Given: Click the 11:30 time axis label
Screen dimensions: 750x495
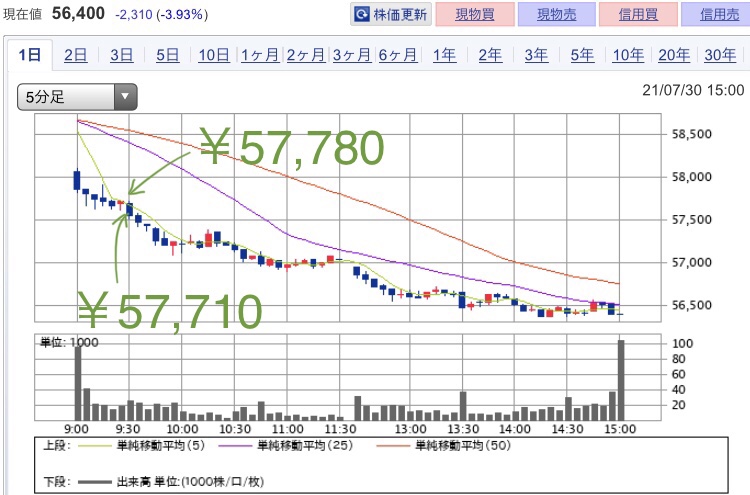Looking at the screenshot, I should pyautogui.click(x=341, y=429).
